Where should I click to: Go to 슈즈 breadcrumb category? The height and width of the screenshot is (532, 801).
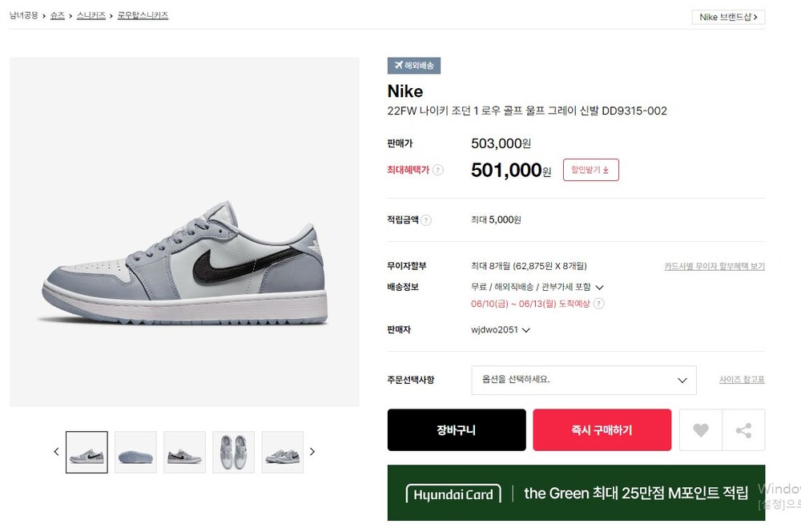pyautogui.click(x=58, y=15)
